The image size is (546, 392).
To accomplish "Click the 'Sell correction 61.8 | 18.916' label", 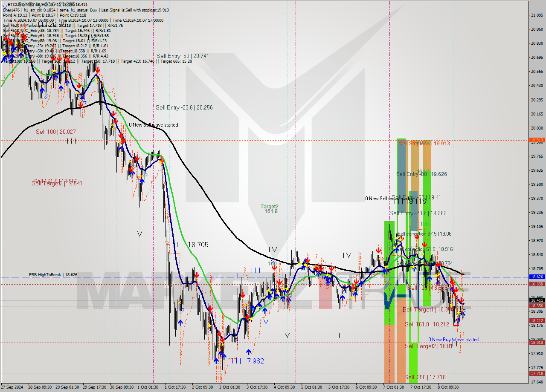I will (425, 249).
